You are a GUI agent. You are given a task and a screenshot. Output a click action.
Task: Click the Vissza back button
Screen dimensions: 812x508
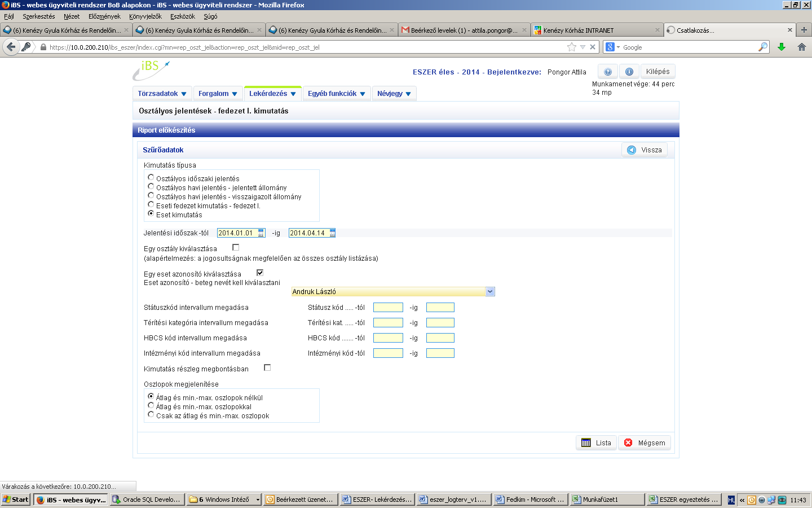coord(644,150)
